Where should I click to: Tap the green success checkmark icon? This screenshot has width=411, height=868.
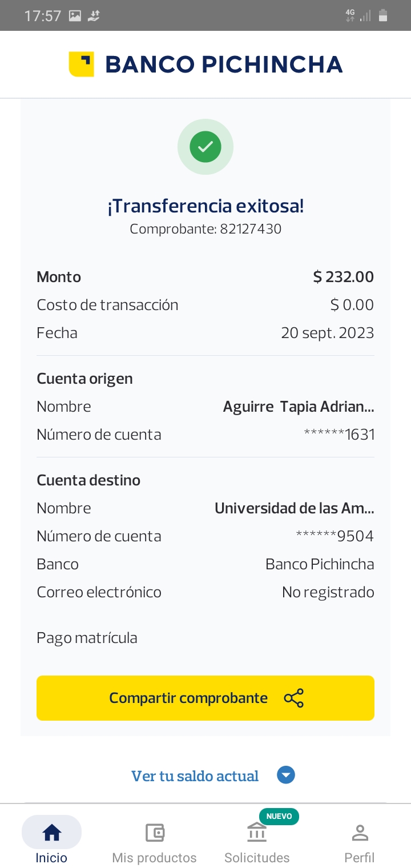pyautogui.click(x=205, y=147)
